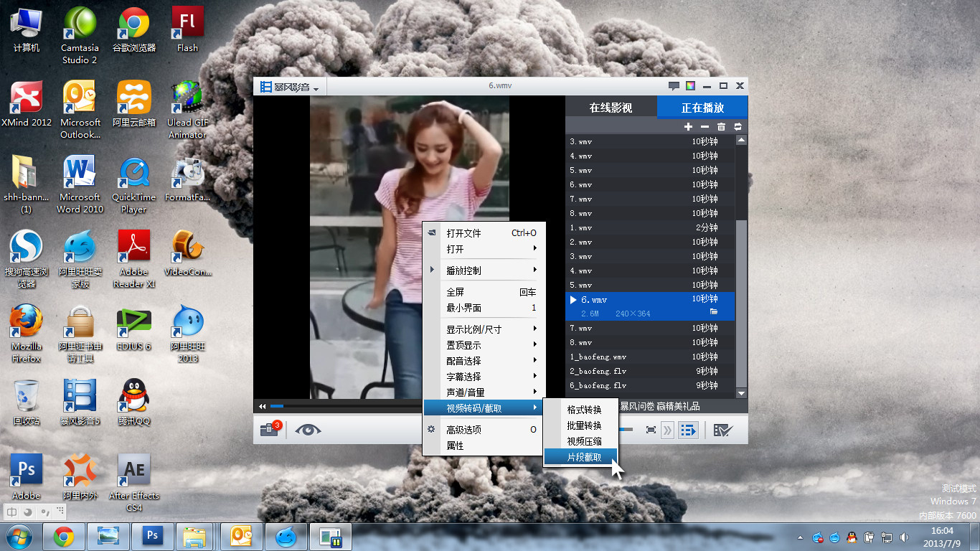Click the add (+) icon above playlist
980x551 pixels.
pos(688,126)
